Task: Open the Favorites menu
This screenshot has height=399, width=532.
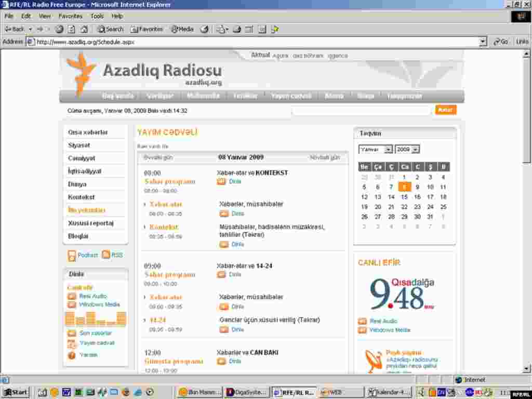Action: coord(70,16)
